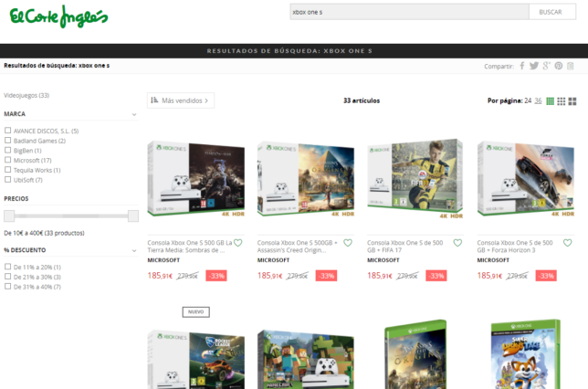Collapse the MARCA filter section
This screenshot has width=588, height=389.
point(134,114)
